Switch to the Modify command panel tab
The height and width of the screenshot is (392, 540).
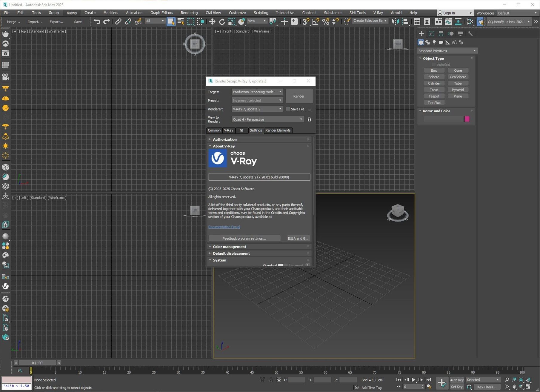click(431, 34)
